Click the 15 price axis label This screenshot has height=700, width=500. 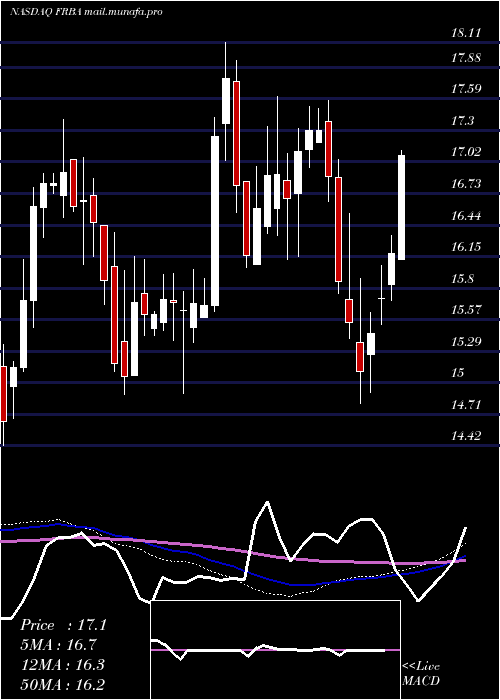tap(458, 373)
